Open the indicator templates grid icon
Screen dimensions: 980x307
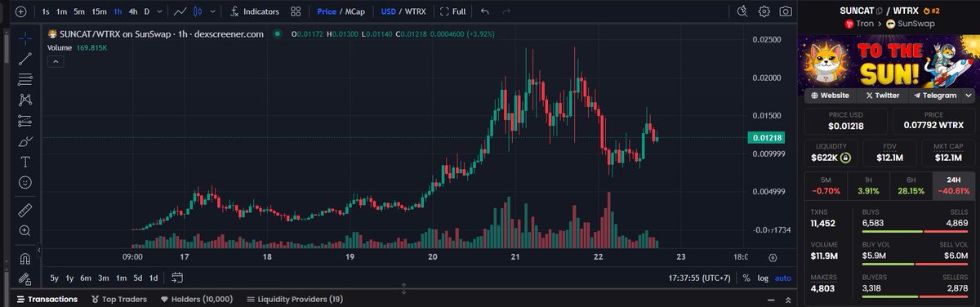[296, 11]
